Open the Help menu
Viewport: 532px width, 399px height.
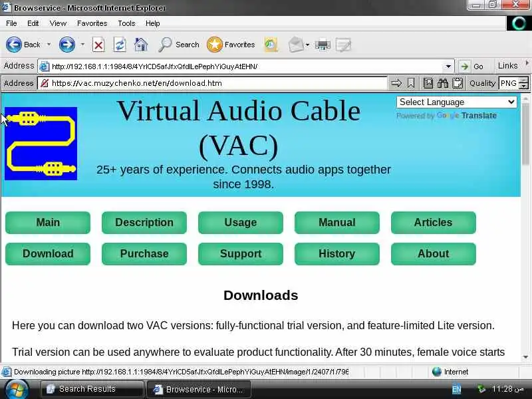tap(153, 23)
